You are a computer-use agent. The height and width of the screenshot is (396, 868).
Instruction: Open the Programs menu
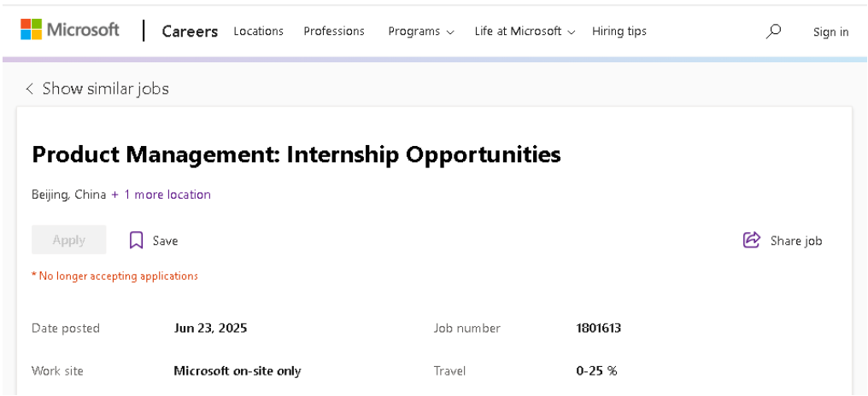coord(414,32)
